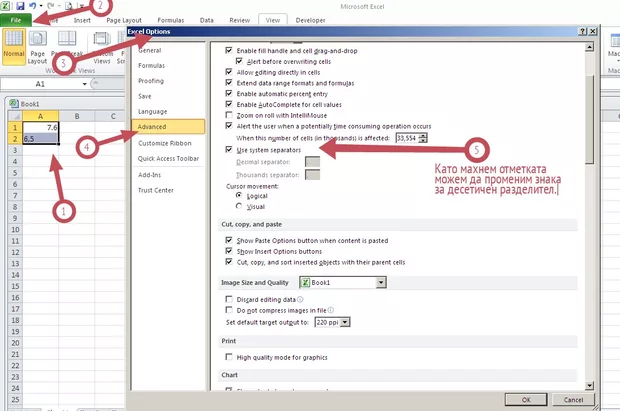Click the Excel Options help question mark
This screenshot has width=620, height=411.
pos(582,31)
